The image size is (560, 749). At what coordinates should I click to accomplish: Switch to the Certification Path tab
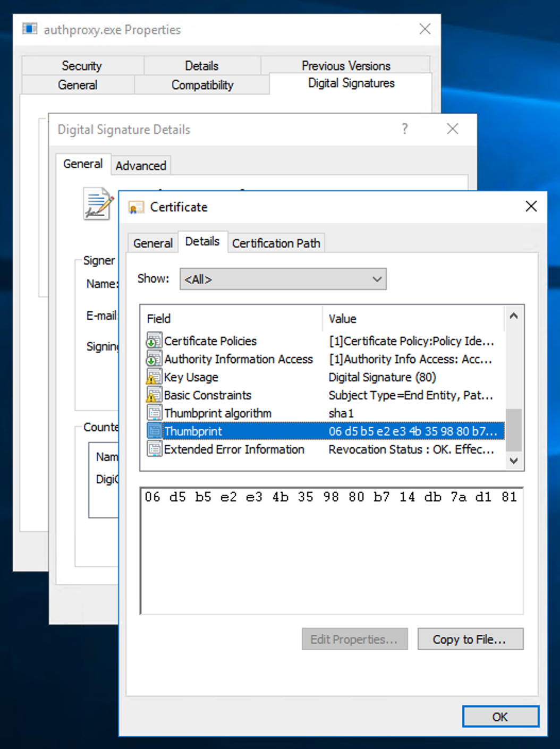276,243
